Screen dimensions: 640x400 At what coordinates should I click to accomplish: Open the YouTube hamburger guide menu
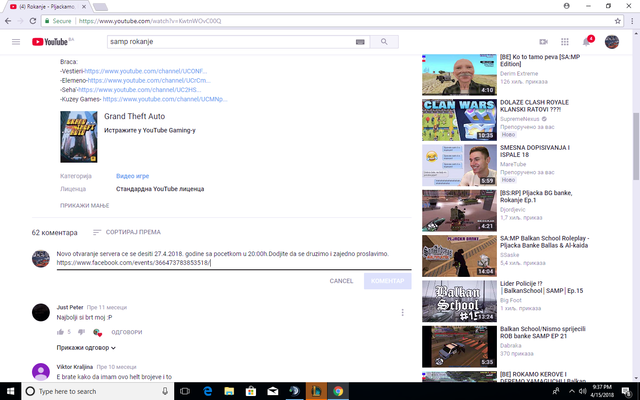tap(16, 42)
